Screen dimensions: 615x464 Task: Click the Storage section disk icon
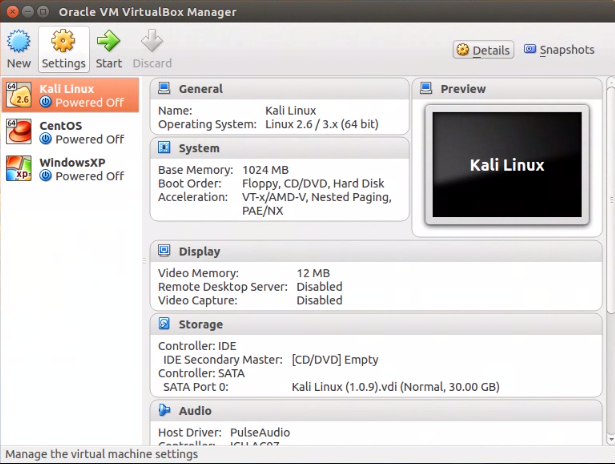click(164, 324)
